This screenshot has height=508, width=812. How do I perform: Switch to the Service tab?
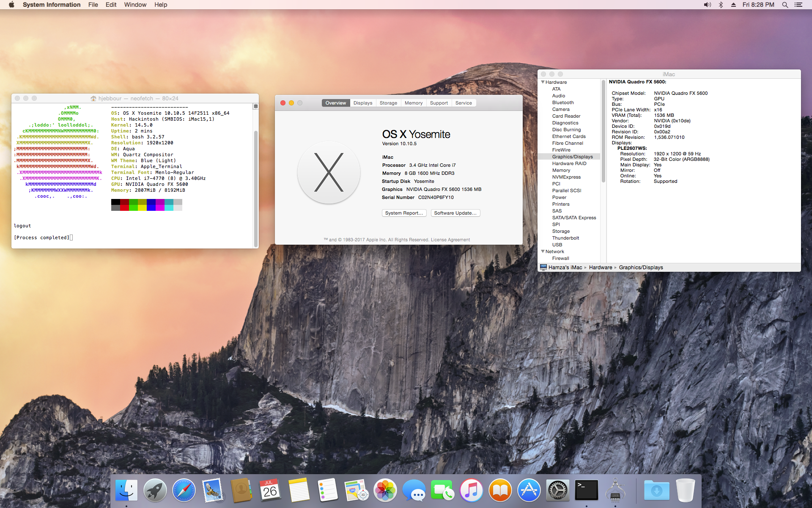click(464, 103)
